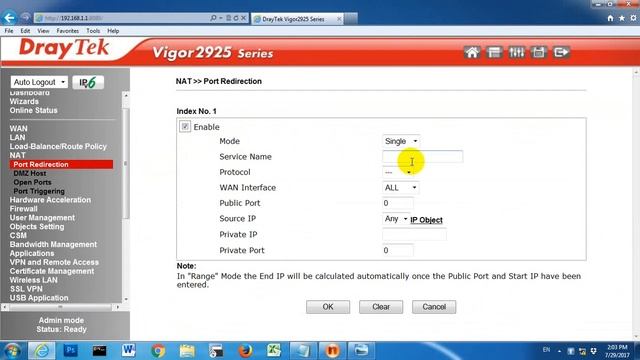Open the Auto Logout dropdown

coord(39,82)
